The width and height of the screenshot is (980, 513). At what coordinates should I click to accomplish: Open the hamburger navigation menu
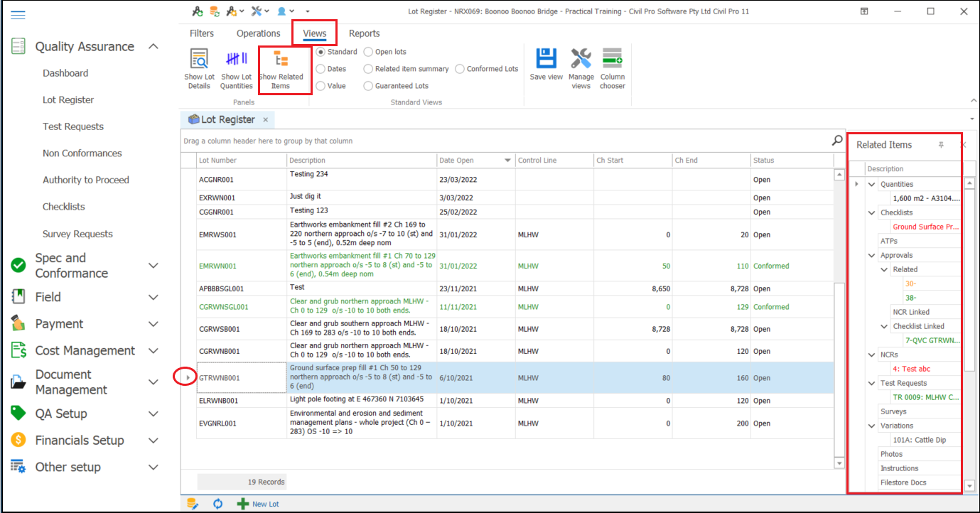[18, 15]
